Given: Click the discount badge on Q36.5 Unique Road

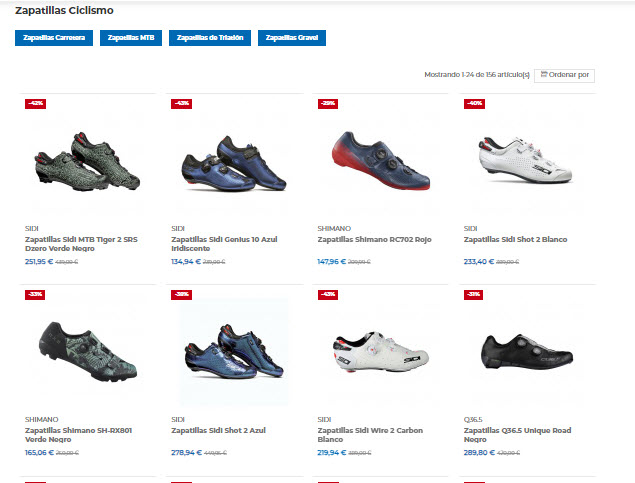Looking at the screenshot, I should (473, 295).
